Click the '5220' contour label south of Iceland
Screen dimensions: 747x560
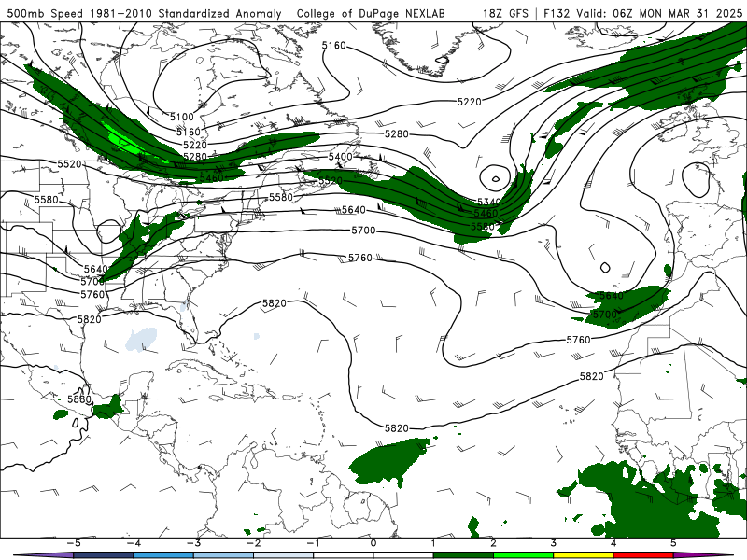tap(470, 102)
